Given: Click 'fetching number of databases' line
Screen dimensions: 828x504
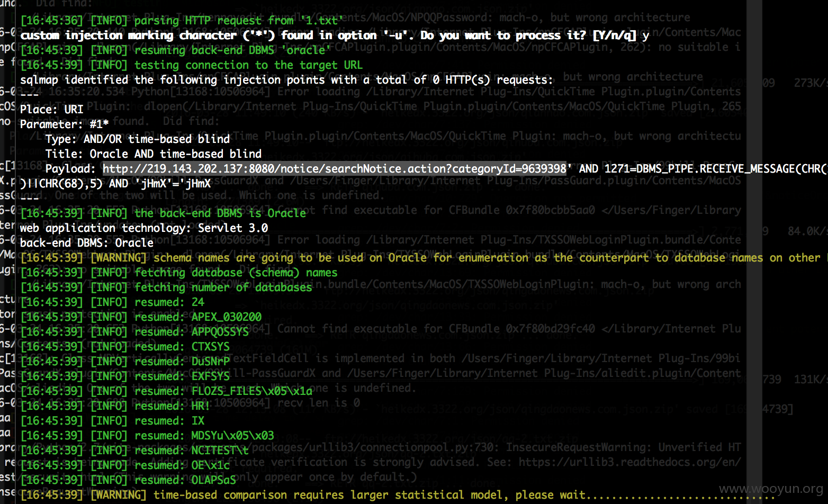Looking at the screenshot, I should click(x=166, y=287).
